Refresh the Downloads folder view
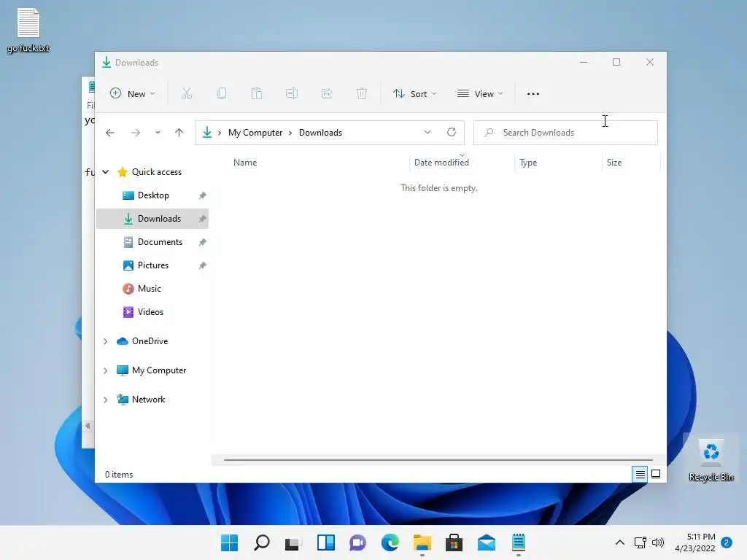747x560 pixels. click(452, 132)
